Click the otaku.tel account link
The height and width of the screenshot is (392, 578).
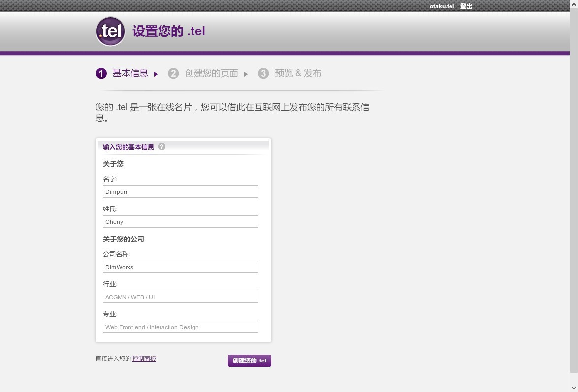[x=442, y=6]
